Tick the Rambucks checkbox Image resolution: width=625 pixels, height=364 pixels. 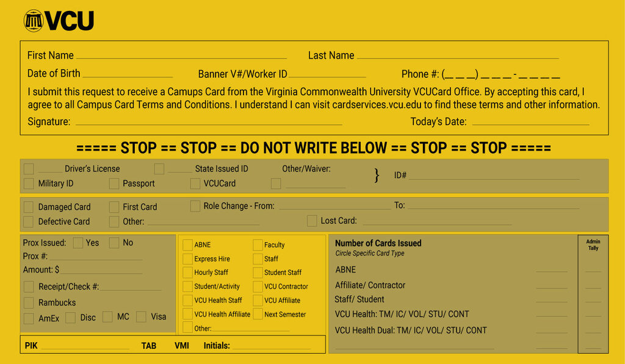pyautogui.click(x=29, y=302)
